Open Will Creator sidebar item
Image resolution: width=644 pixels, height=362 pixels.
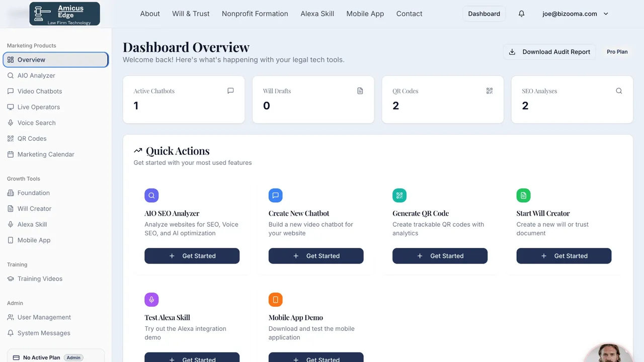(x=56, y=209)
